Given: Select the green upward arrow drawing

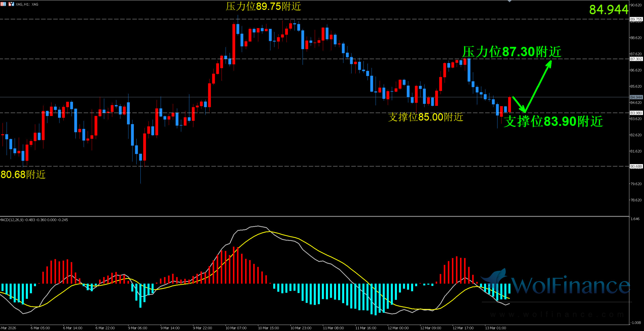Looking at the screenshot, I should click(x=538, y=86).
